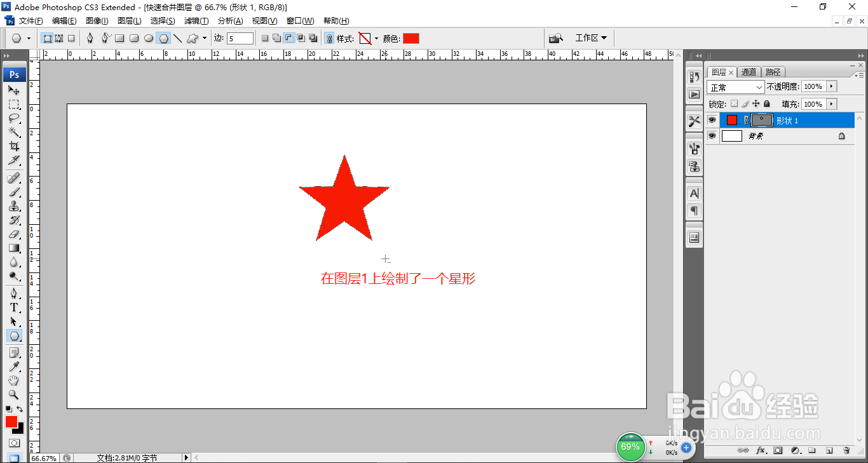Open the blend mode 正常 dropdown
868x463 pixels.
point(736,87)
